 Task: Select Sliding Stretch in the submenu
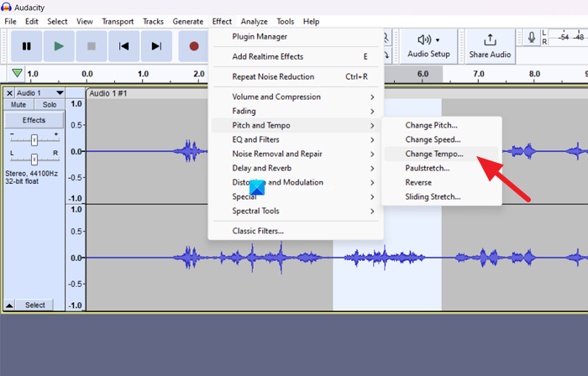coord(441,196)
